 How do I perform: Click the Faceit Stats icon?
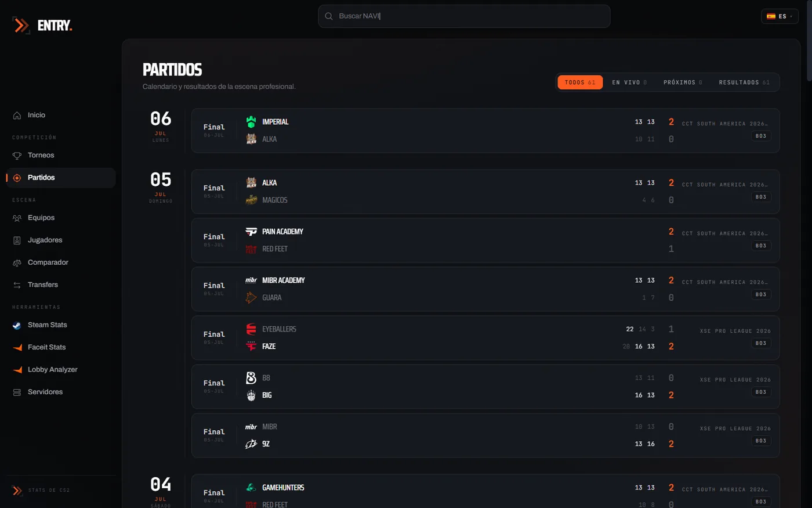pos(17,347)
